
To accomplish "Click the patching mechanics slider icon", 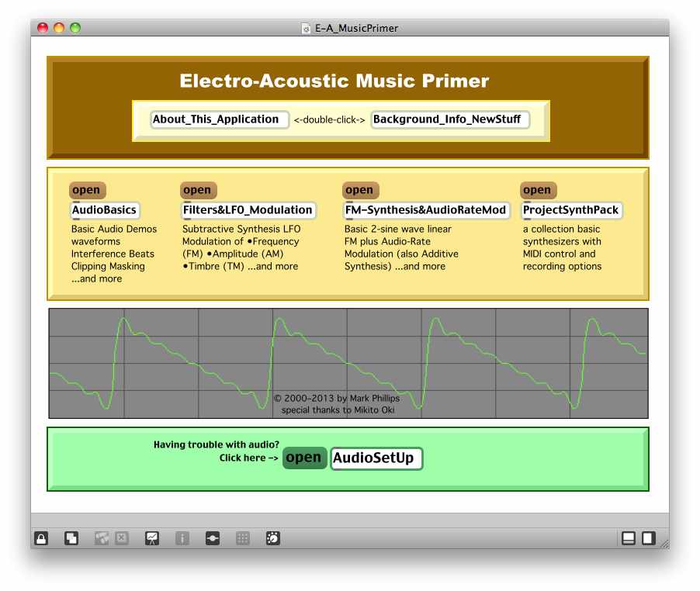I will [x=213, y=538].
